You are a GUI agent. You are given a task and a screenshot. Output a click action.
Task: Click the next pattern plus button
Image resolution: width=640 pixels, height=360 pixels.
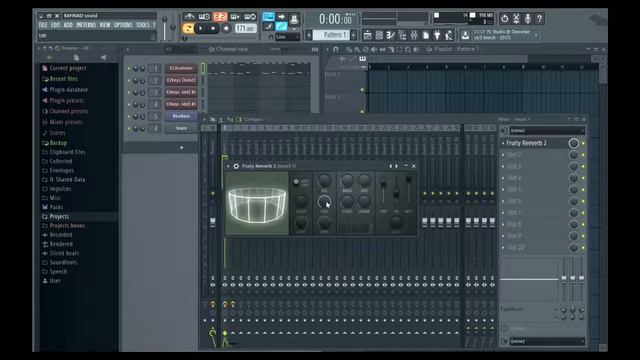click(353, 35)
